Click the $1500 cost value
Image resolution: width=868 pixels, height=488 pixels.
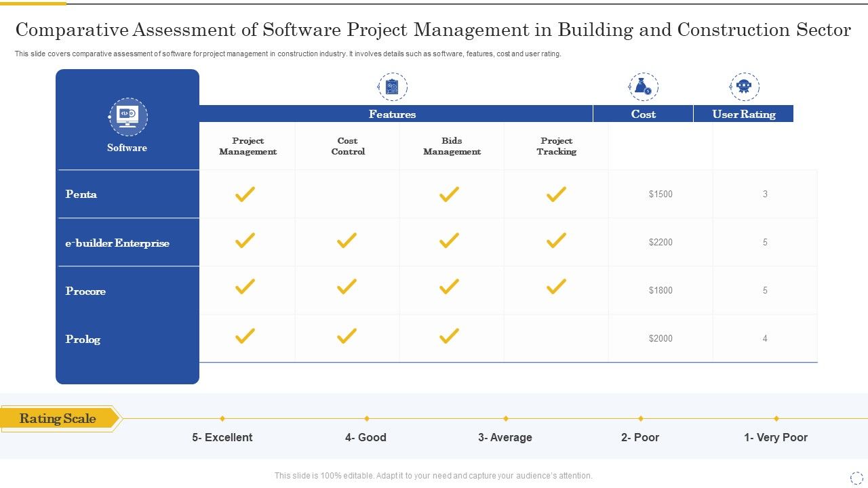tap(660, 195)
